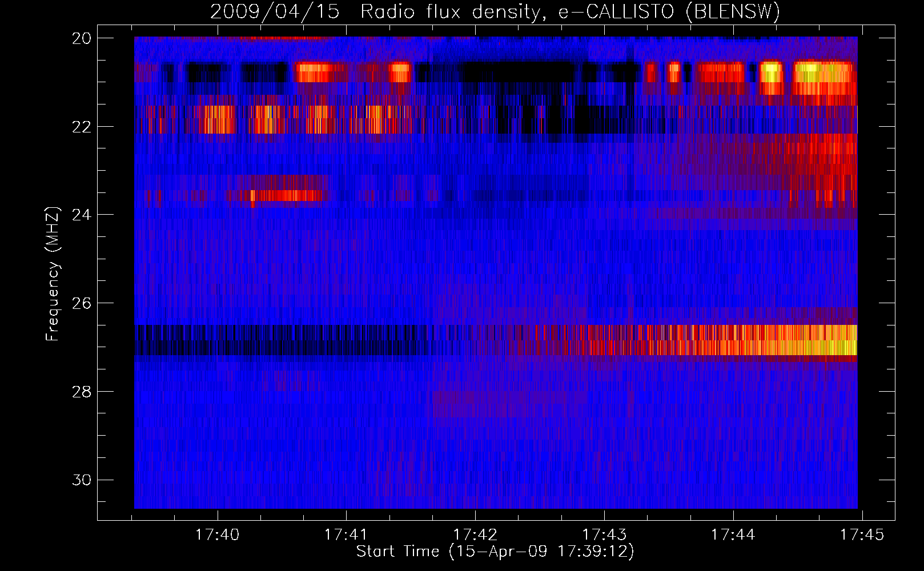Image resolution: width=924 pixels, height=571 pixels.
Task: Click the 'Frequency (MHZ)' axis label
Action: tap(52, 274)
